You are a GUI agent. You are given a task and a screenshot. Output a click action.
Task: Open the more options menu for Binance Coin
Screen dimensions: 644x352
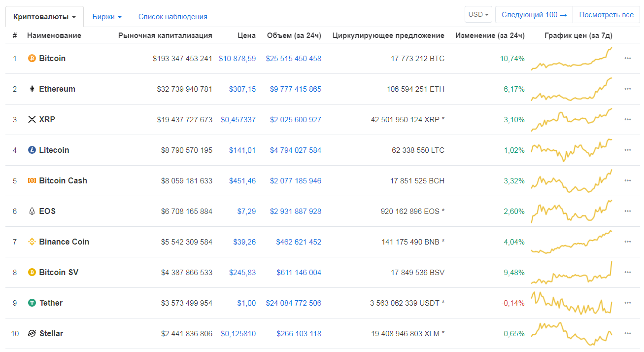(628, 242)
